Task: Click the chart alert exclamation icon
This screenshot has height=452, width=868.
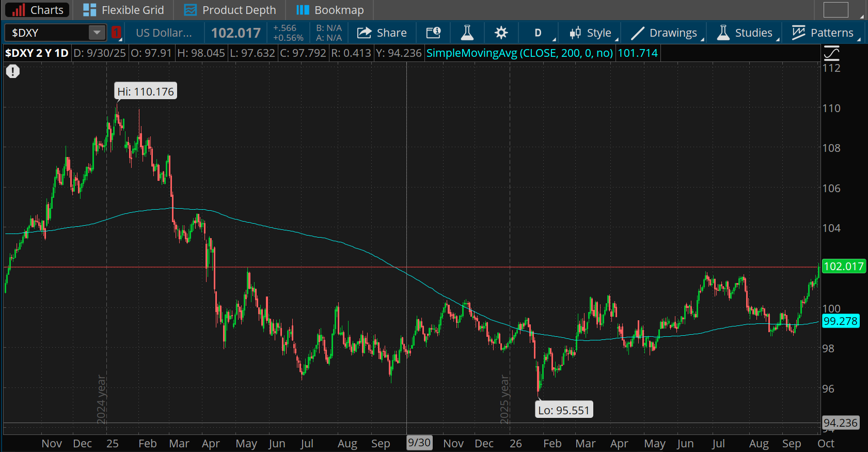Action: point(13,71)
